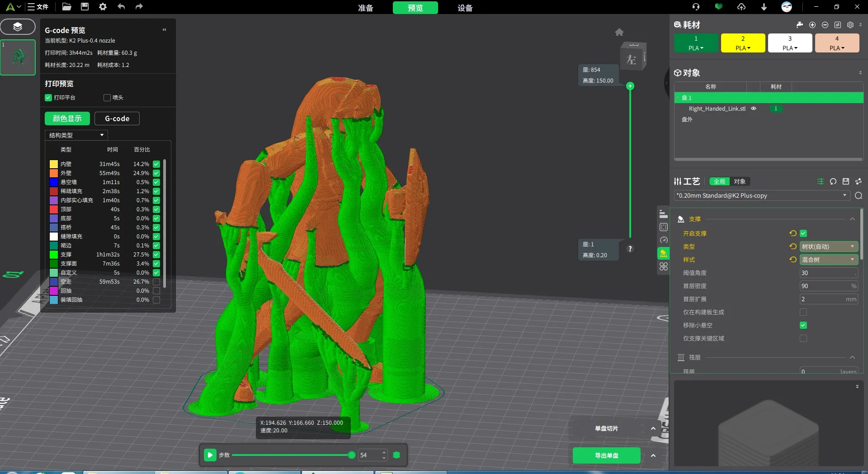
Task: Toggle visibility of 支撑 lines
Action: (156, 255)
